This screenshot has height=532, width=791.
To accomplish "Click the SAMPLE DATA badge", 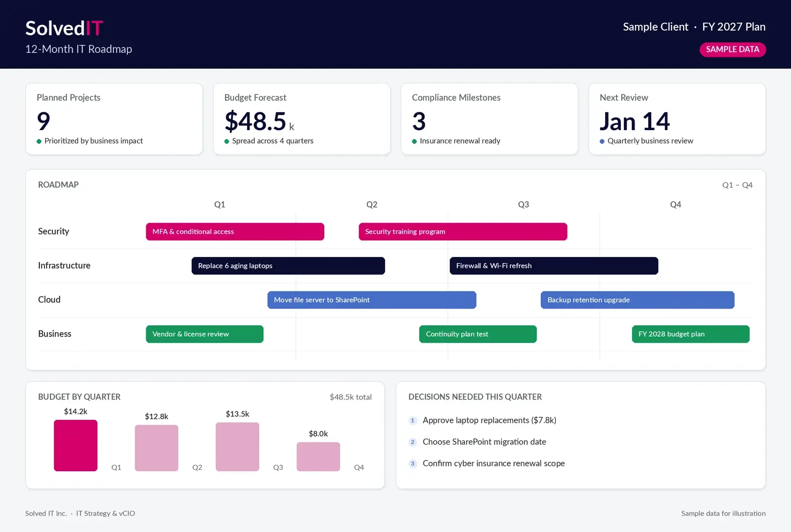I will (x=733, y=49).
